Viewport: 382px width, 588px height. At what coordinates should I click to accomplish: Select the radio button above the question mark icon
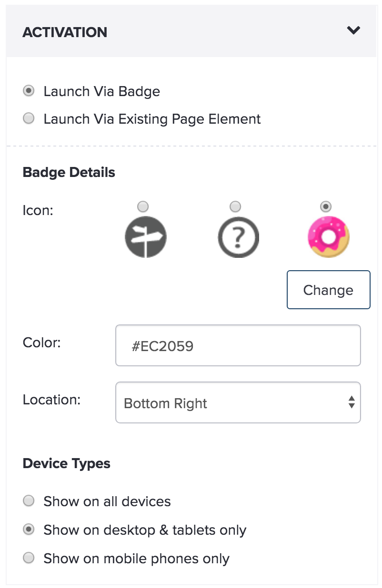click(235, 206)
